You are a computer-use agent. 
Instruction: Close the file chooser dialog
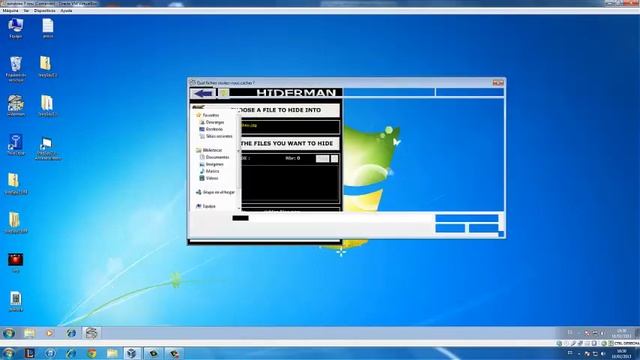pyautogui.click(x=498, y=83)
